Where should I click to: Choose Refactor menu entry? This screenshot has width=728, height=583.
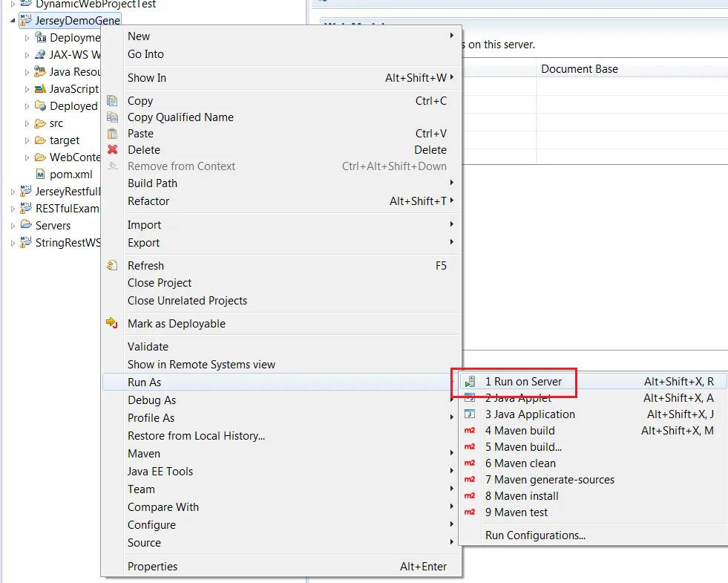coord(281,201)
